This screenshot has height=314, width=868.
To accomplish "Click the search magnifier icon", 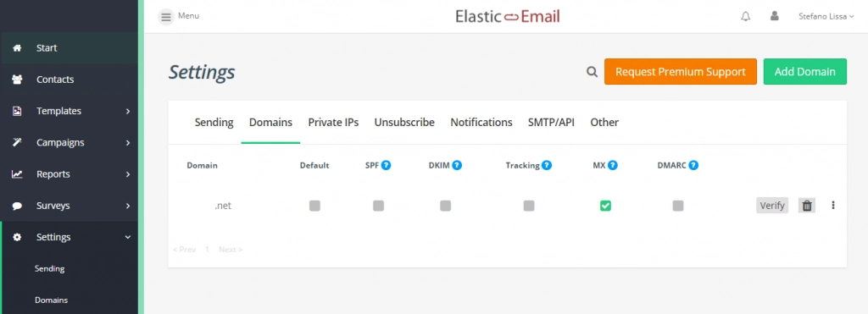I will [593, 72].
